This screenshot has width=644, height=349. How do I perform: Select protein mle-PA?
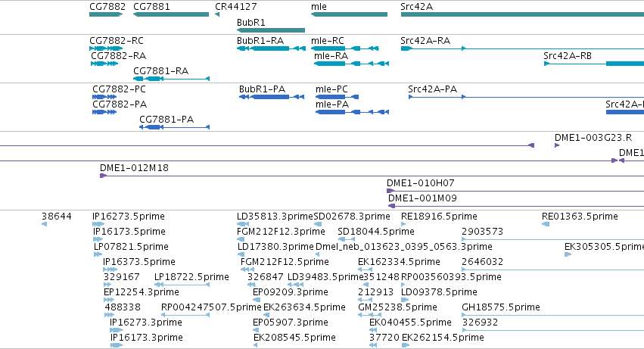(332, 104)
